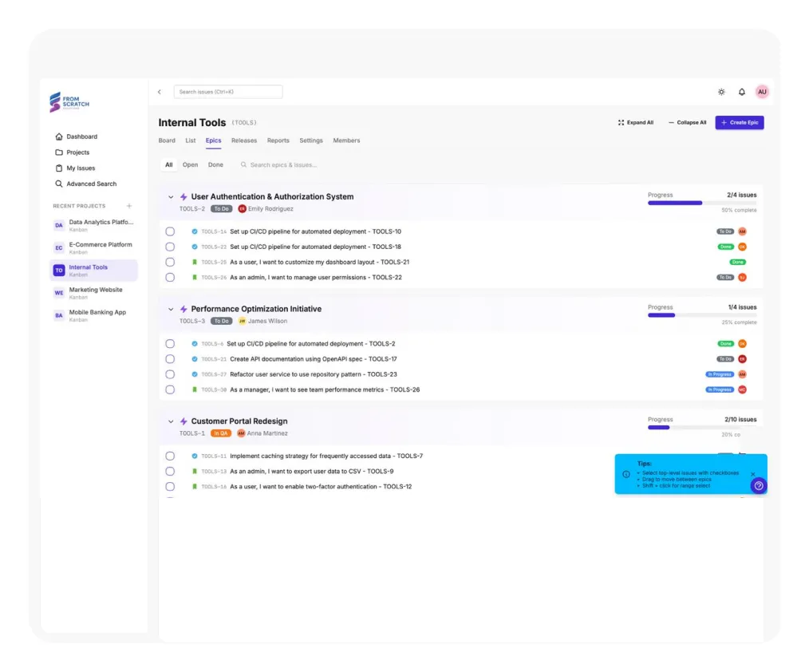Close the Tips popup
809x672 pixels.
752,474
